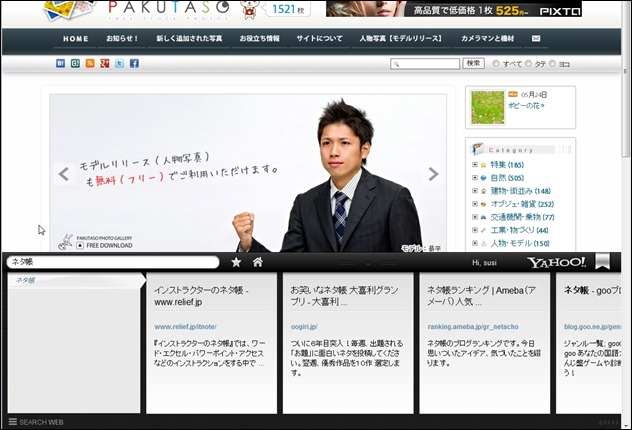Image resolution: width=632 pixels, height=430 pixels.
Task: Expand the 人物・モデル tree node
Action: click(x=475, y=243)
